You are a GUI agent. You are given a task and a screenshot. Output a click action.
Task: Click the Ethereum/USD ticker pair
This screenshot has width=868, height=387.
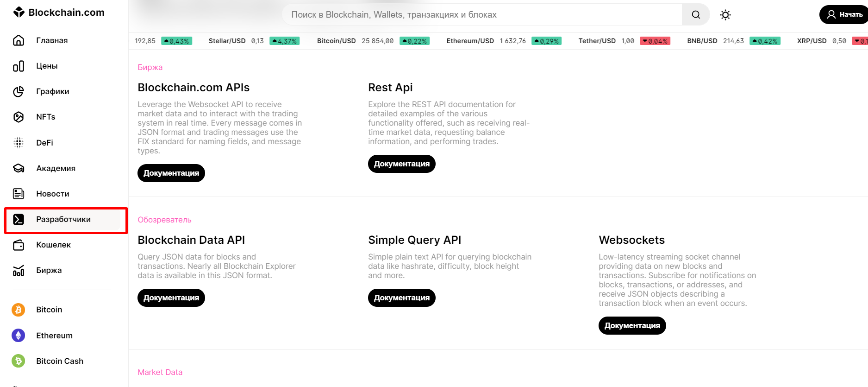click(x=470, y=41)
